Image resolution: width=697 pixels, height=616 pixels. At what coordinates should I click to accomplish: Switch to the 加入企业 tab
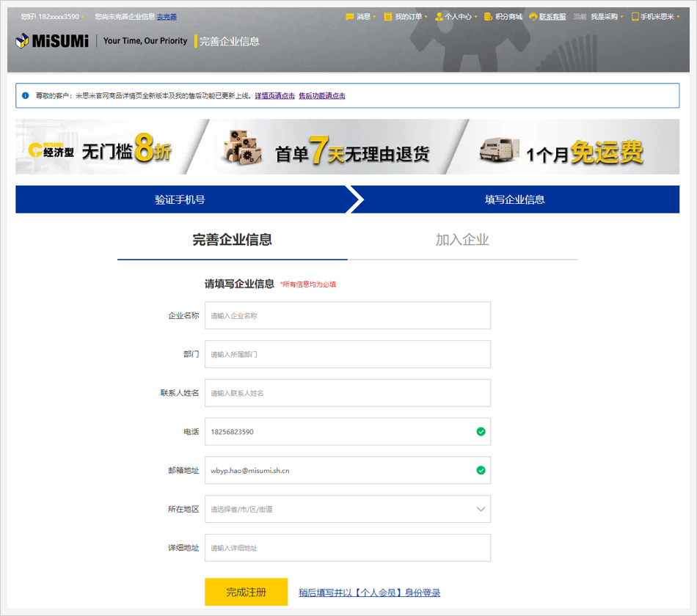tap(462, 240)
